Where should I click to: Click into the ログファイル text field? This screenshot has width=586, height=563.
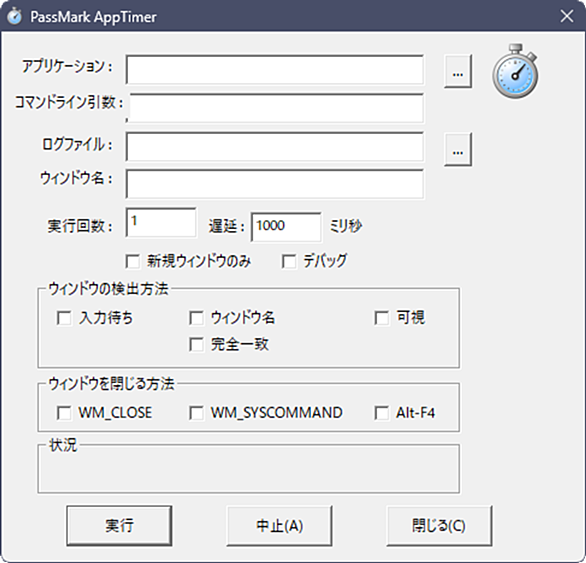[275, 147]
